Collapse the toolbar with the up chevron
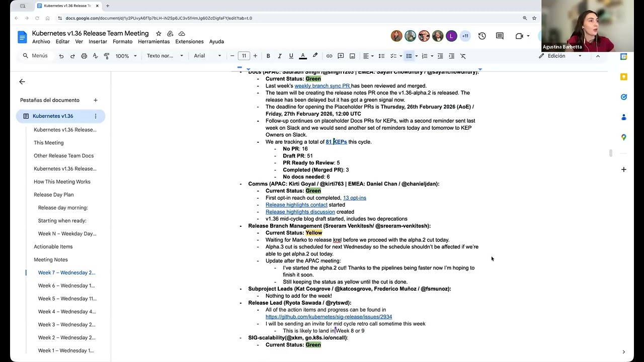 [598, 56]
